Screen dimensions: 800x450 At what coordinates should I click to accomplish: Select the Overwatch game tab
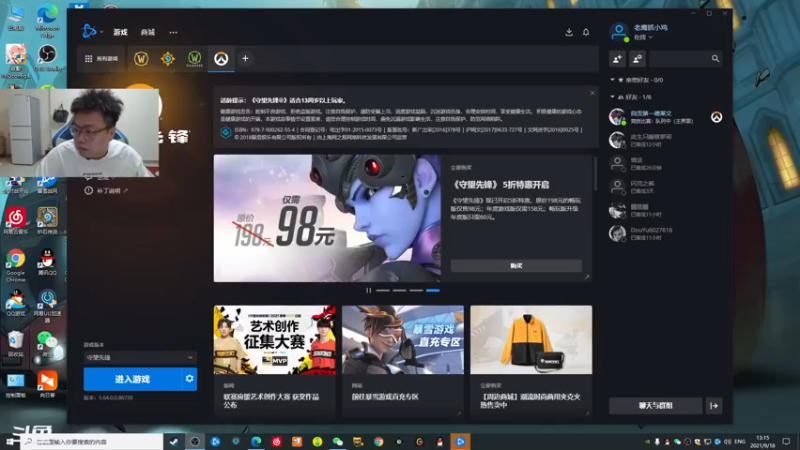[x=221, y=59]
